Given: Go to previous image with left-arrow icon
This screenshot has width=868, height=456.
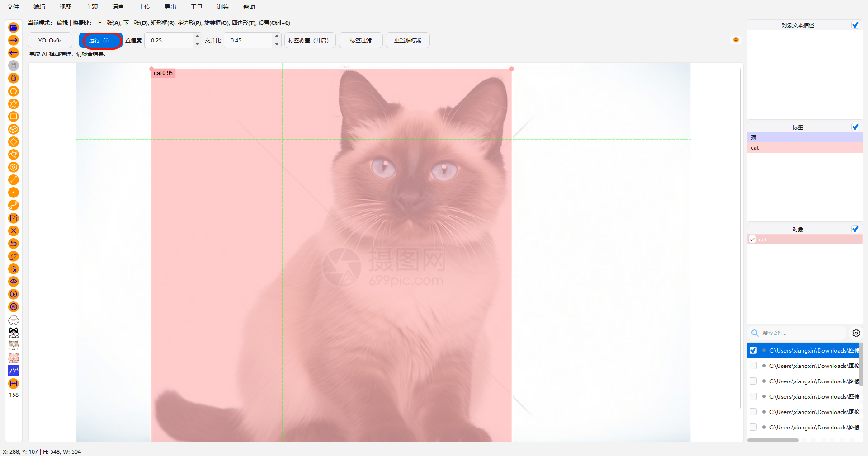Looking at the screenshot, I should 14,53.
